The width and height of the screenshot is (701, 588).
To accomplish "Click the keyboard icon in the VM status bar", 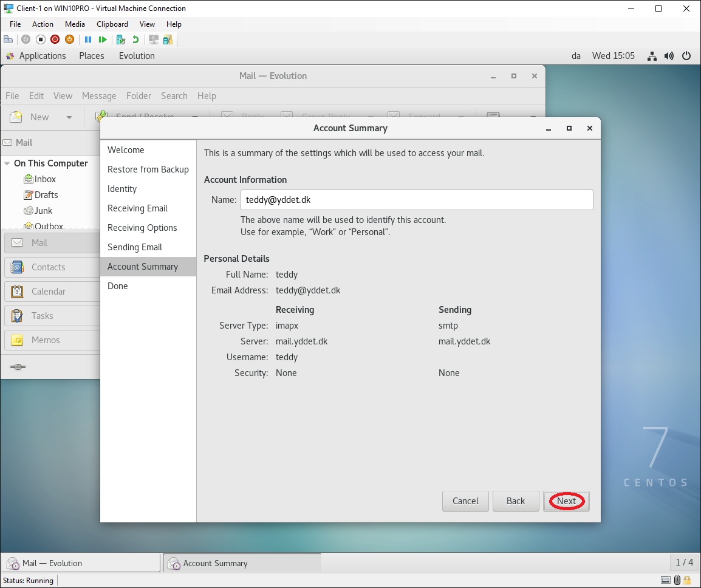I will (x=666, y=580).
